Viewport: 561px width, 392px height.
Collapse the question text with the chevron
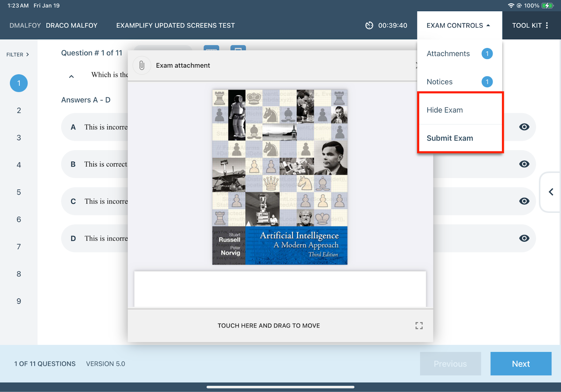coord(71,76)
